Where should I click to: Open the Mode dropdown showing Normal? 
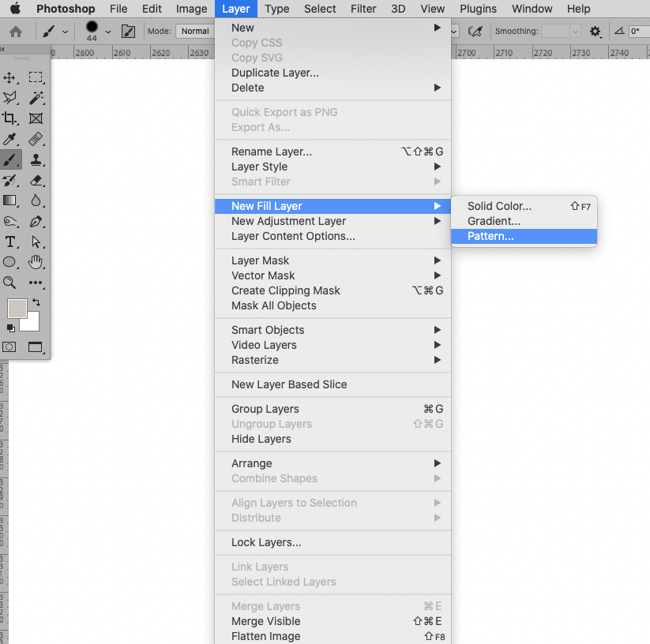(x=194, y=31)
